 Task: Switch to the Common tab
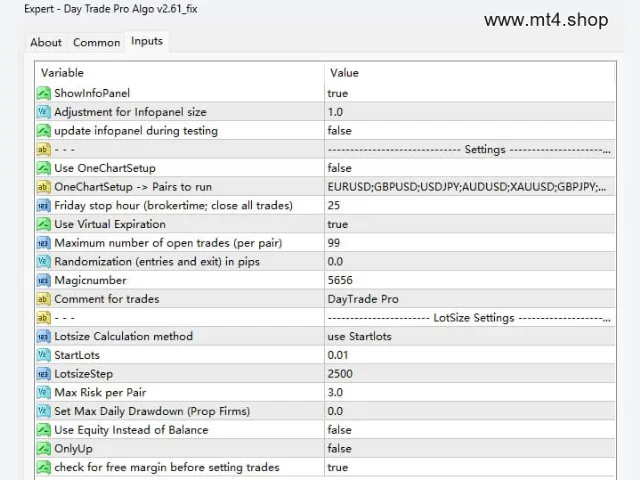click(x=97, y=42)
